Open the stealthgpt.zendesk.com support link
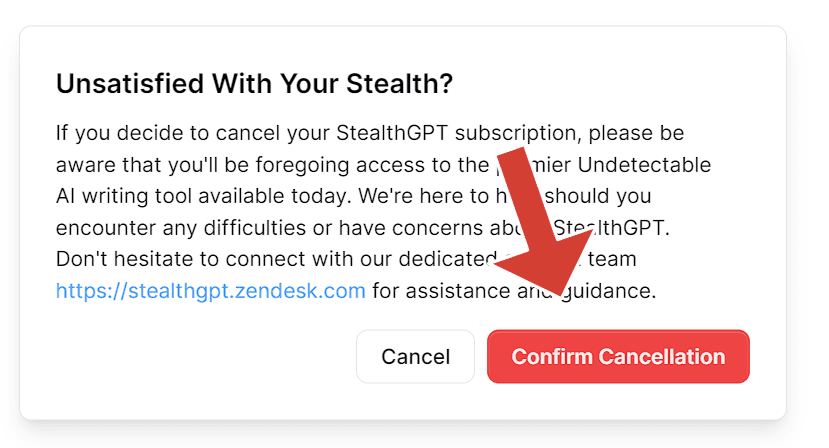 (x=211, y=291)
